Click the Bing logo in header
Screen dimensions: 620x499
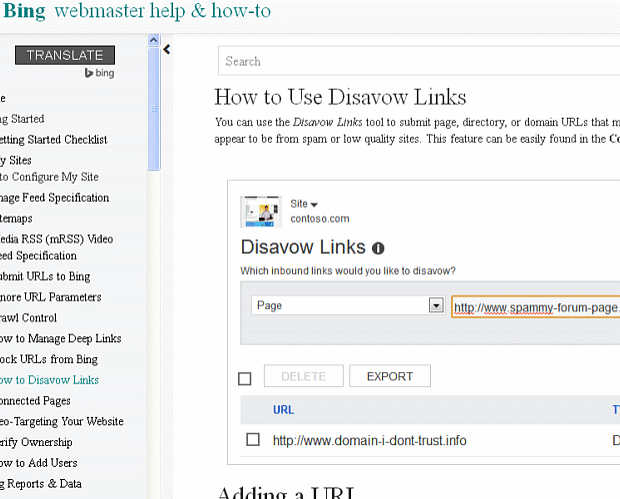(x=23, y=14)
